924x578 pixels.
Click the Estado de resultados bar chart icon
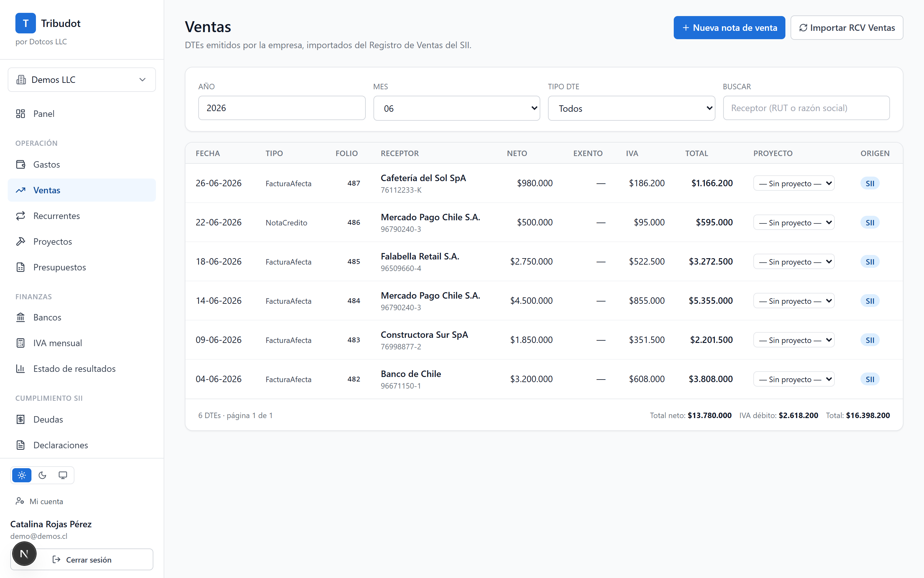(x=21, y=369)
